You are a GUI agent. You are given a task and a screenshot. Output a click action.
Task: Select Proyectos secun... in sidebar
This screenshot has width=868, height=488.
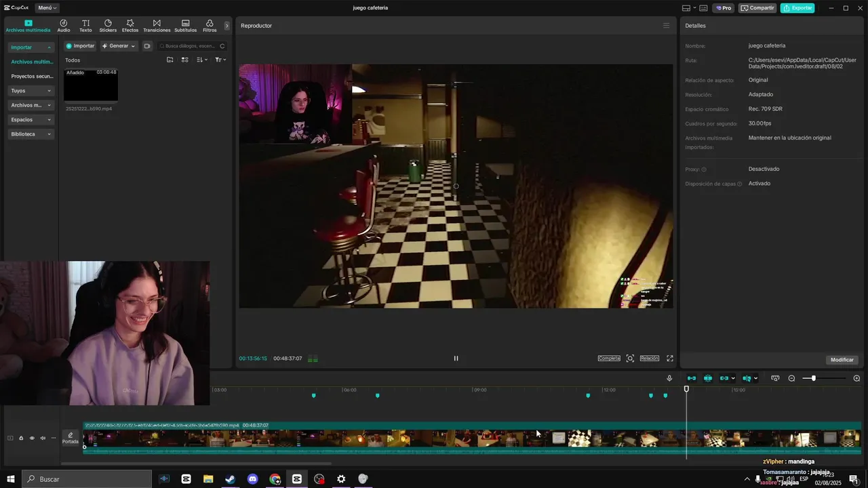tap(32, 77)
